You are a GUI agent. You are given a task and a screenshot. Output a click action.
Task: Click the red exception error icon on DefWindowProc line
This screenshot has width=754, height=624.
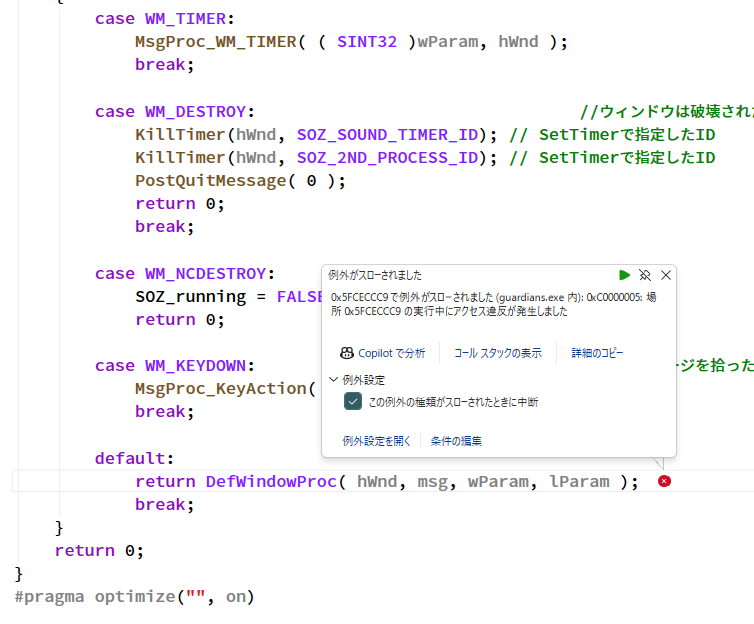click(665, 481)
